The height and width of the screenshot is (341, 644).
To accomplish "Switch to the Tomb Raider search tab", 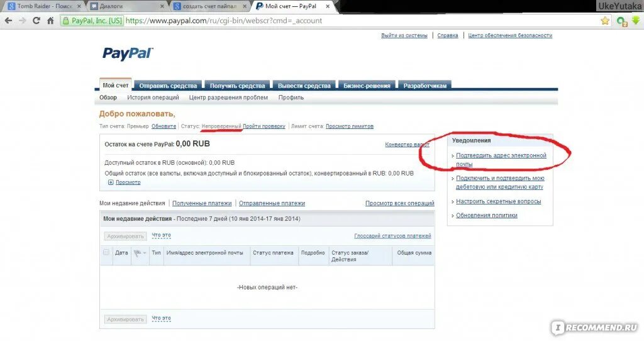I will click(43, 6).
